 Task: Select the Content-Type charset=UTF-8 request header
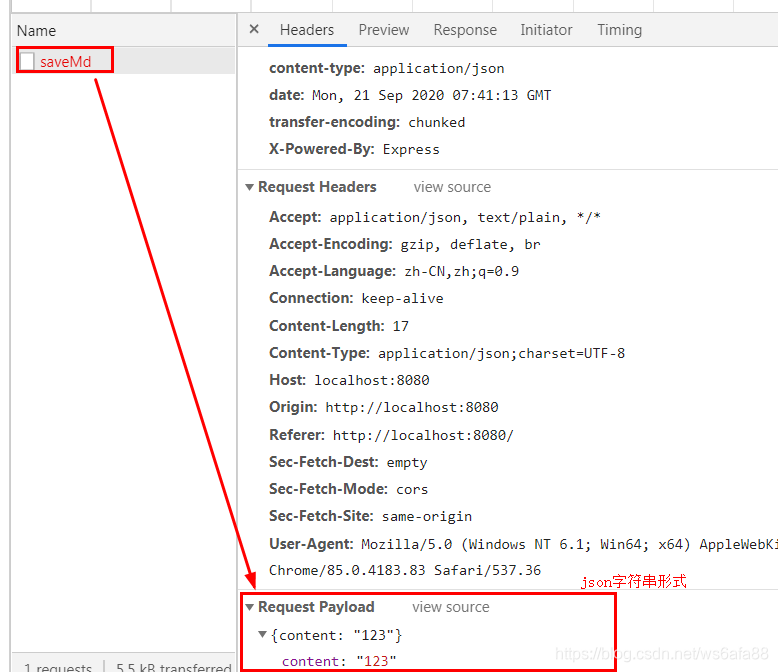pos(447,353)
